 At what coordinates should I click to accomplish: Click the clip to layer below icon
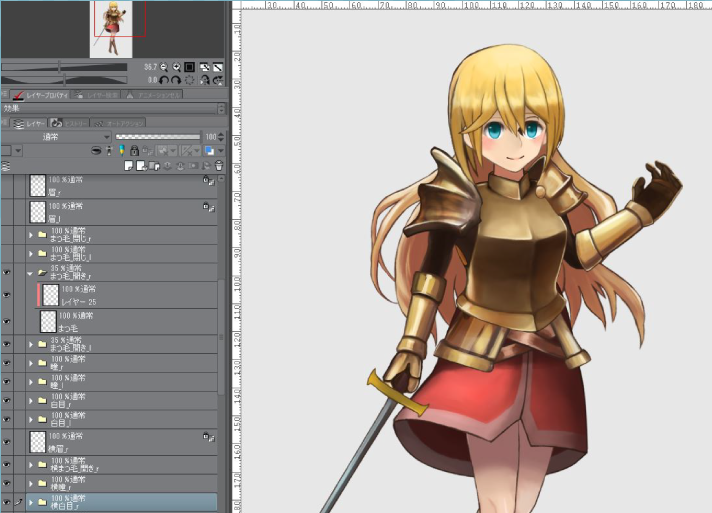96,150
